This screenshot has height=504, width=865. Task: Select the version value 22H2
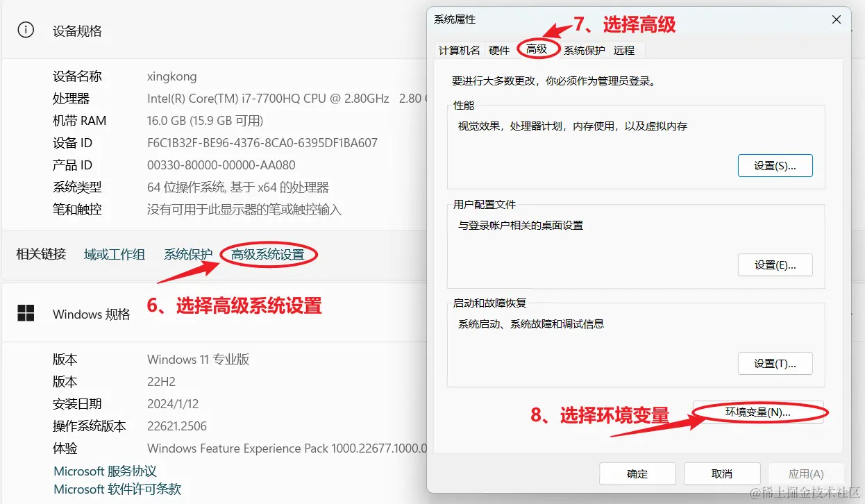[162, 382]
